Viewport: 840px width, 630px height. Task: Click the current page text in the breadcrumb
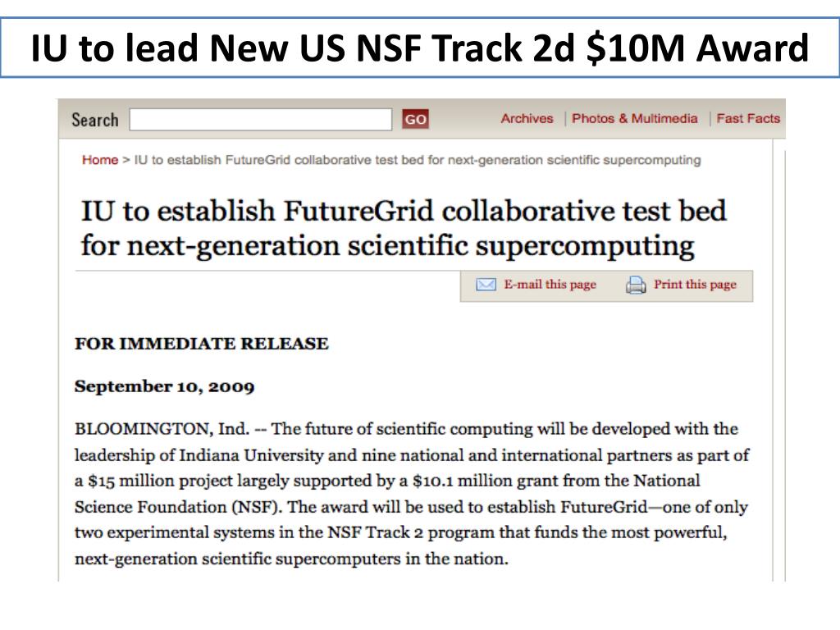[418, 160]
